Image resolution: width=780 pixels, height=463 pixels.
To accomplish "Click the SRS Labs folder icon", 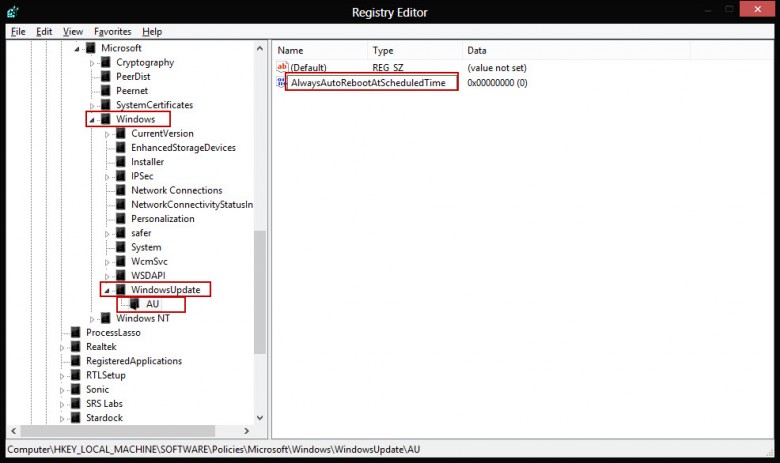I will point(76,403).
